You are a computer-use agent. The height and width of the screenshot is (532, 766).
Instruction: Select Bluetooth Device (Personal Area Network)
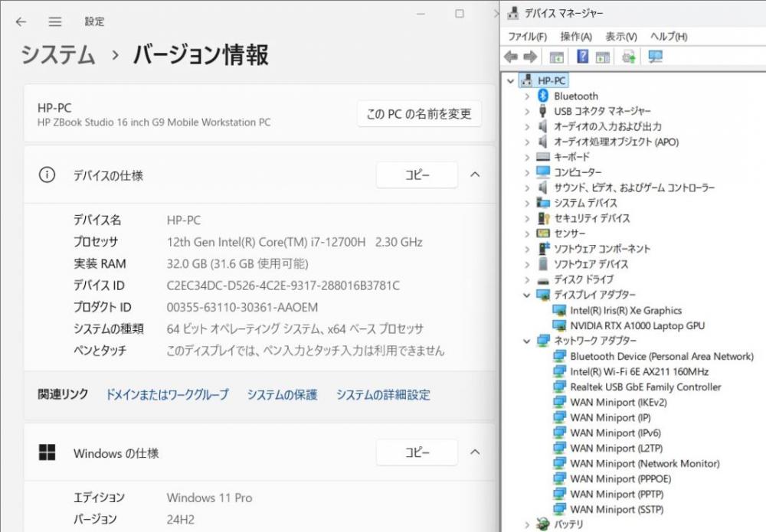pos(662,356)
